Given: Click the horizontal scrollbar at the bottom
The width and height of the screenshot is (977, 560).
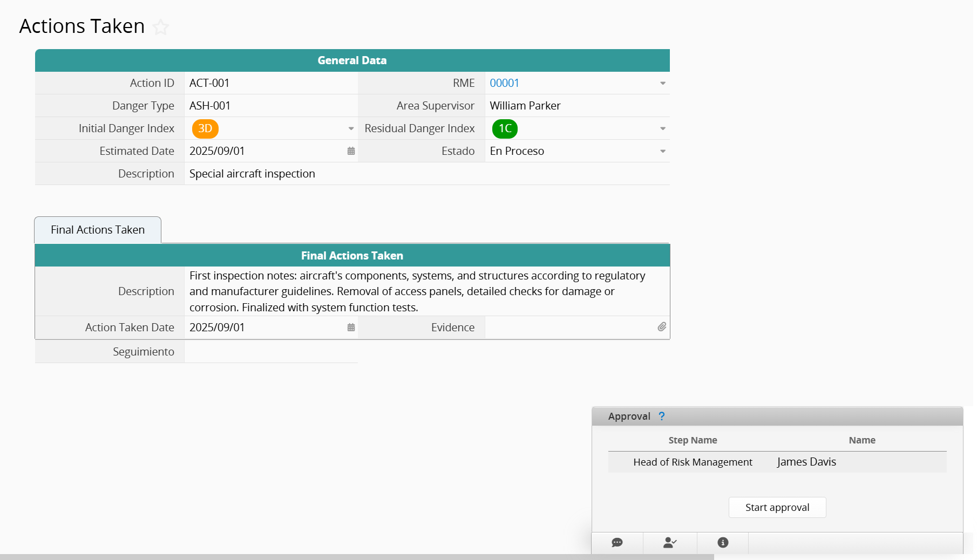Looking at the screenshot, I should (356, 557).
